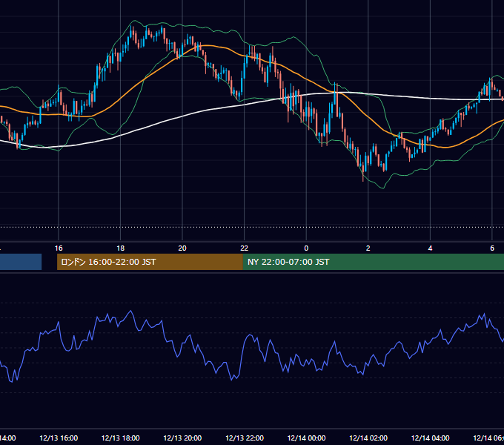This screenshot has width=504, height=445.
Task: Select the ロンドン 16:00-22:00 JST session bar
Action: click(x=150, y=262)
